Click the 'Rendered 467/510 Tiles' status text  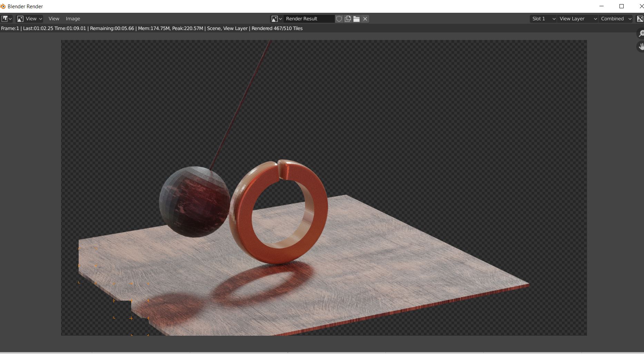pos(277,28)
